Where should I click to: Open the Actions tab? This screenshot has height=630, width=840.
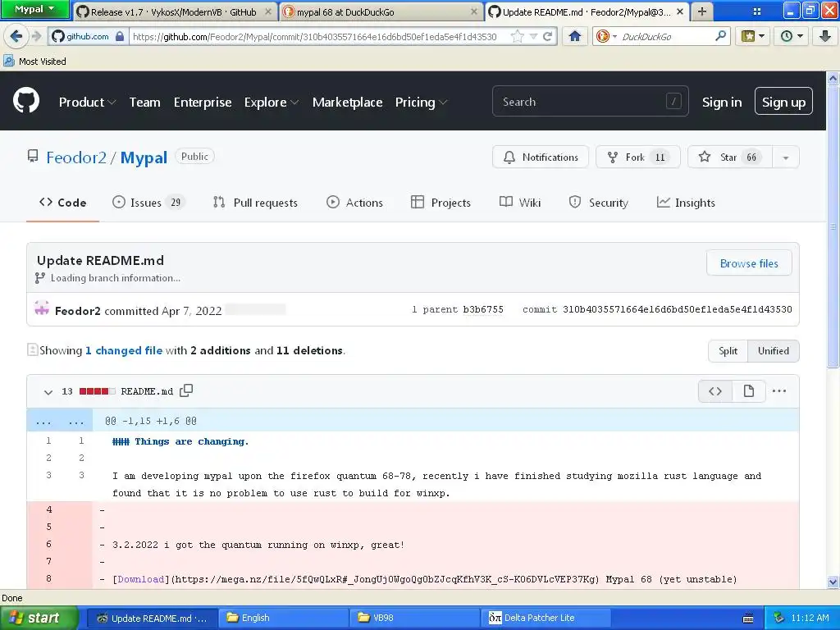354,203
